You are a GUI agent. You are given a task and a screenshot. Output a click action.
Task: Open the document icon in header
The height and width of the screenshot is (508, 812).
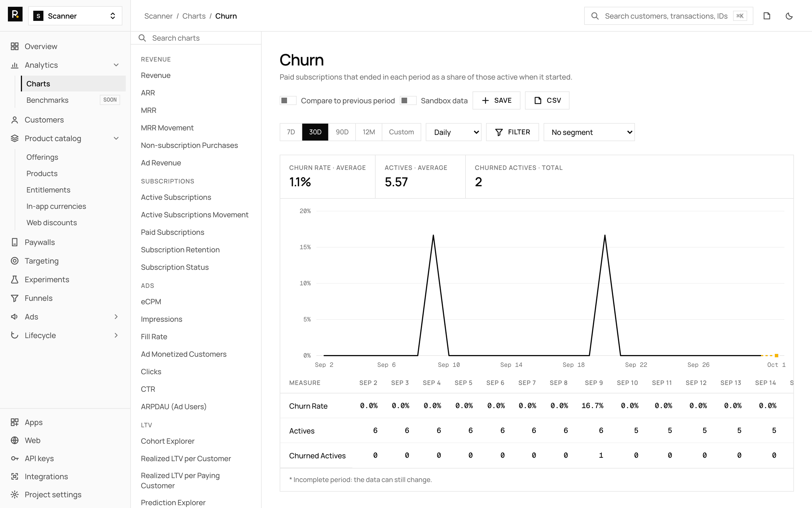767,16
